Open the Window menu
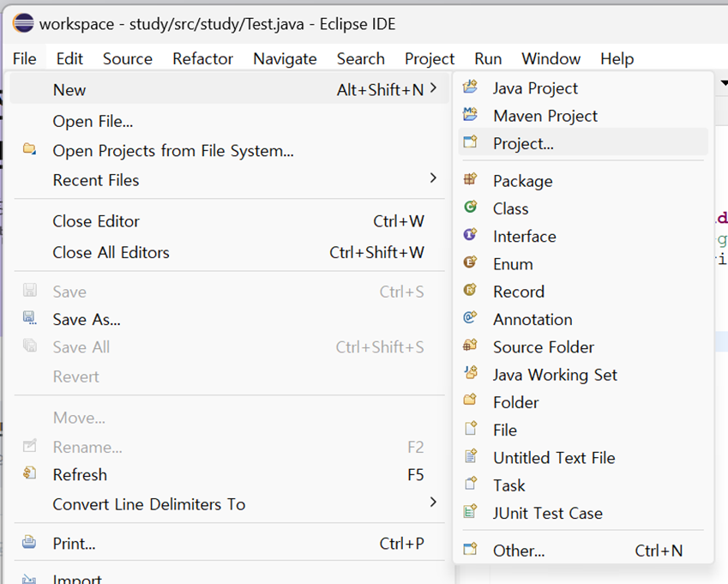This screenshot has width=728, height=584. pyautogui.click(x=551, y=58)
